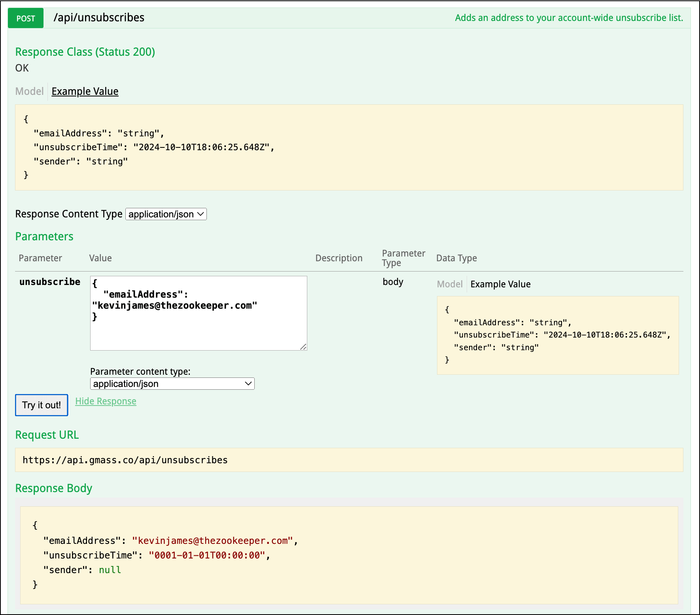This screenshot has height=615, width=700.
Task: Click the Data Type example JSON box
Action: click(x=558, y=335)
